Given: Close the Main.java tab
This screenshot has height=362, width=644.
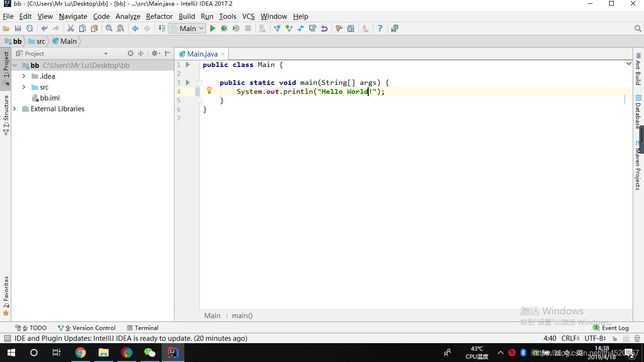Looking at the screenshot, I should click(x=223, y=54).
